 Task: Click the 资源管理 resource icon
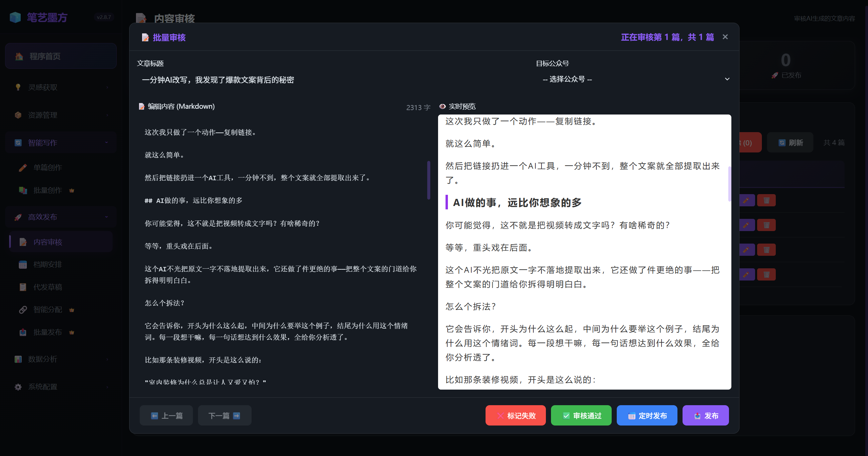(18, 115)
